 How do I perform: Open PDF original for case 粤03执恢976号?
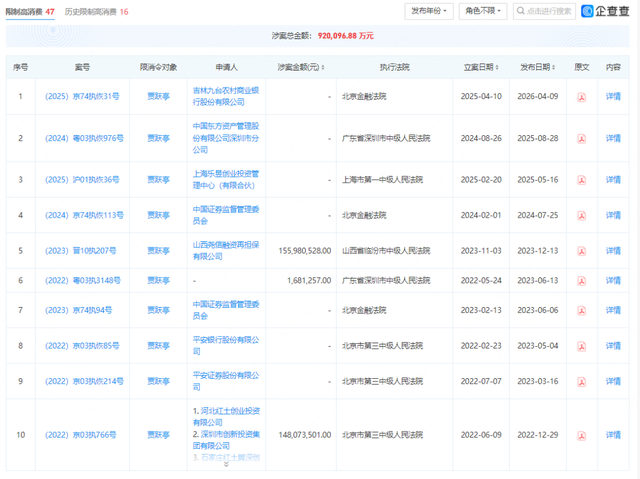click(582, 139)
